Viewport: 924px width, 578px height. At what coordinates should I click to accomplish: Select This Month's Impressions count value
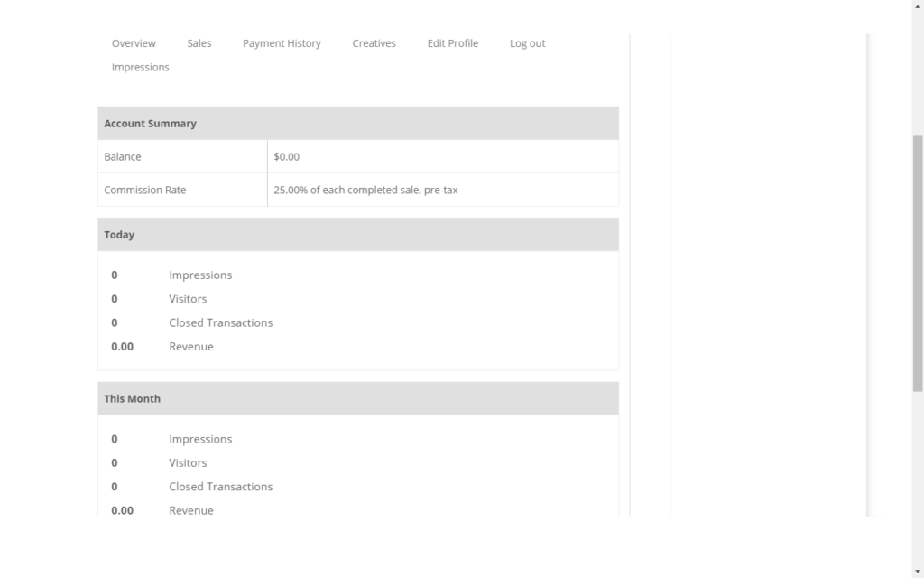(x=115, y=440)
